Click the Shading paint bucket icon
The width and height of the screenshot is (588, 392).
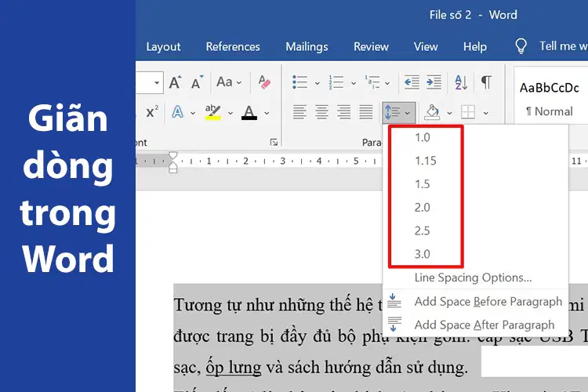pos(432,112)
